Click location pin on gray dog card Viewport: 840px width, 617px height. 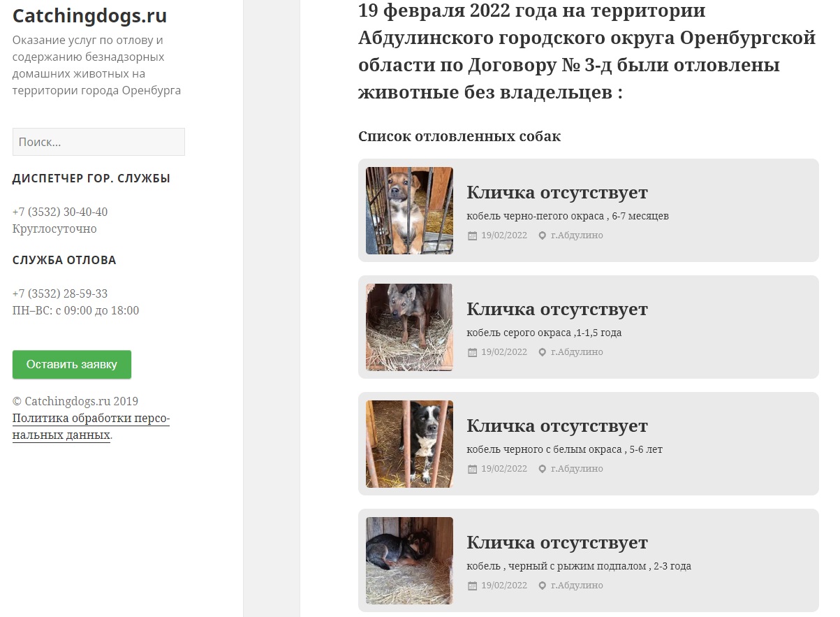(542, 352)
